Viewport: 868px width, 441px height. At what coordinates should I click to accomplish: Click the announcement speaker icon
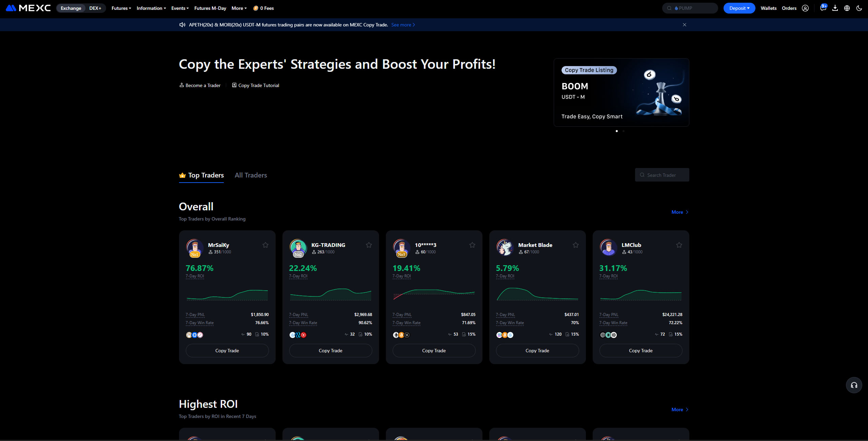(x=182, y=25)
